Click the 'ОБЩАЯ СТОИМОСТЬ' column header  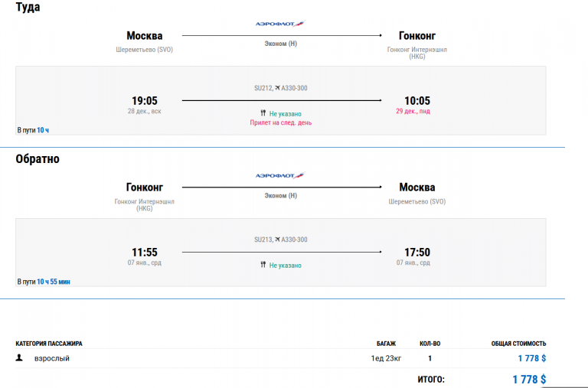(518, 344)
